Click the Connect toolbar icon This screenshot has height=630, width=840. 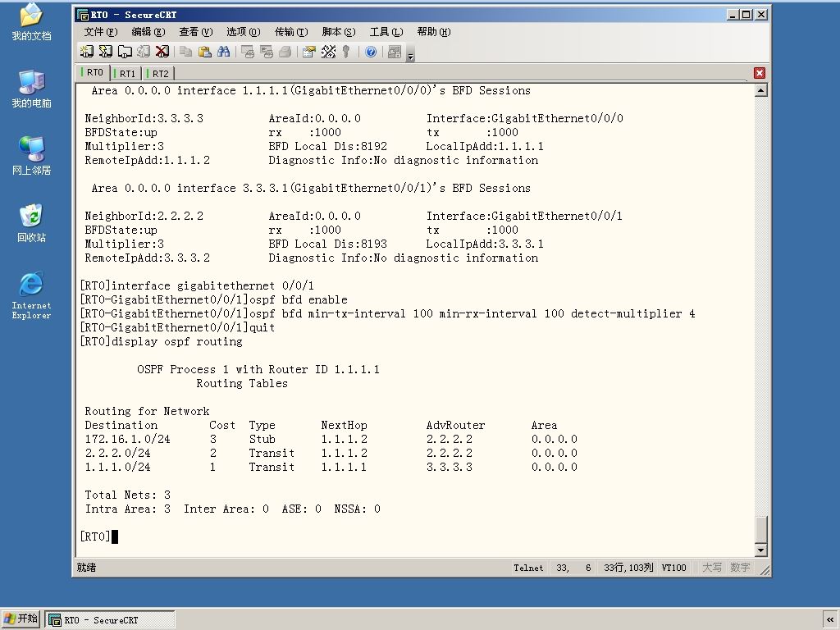click(x=86, y=52)
